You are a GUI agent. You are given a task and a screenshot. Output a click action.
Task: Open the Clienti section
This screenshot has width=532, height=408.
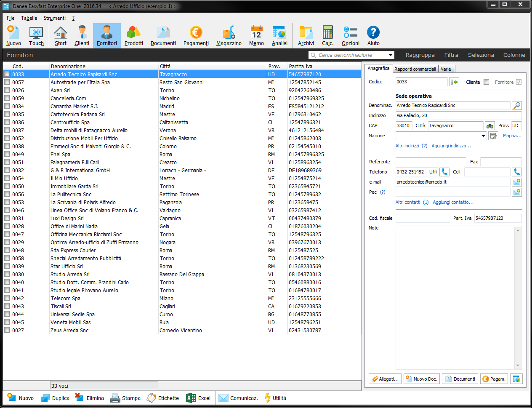tap(82, 36)
